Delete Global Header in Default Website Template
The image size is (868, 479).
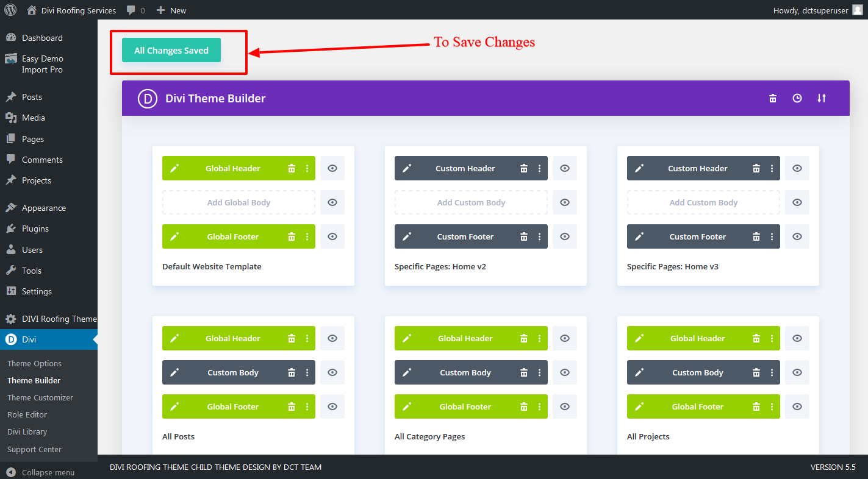pos(292,168)
